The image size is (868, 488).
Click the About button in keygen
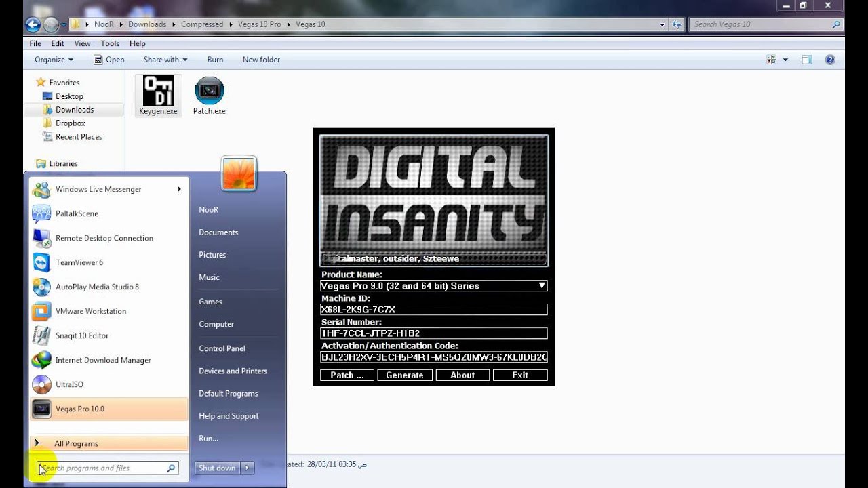click(462, 375)
